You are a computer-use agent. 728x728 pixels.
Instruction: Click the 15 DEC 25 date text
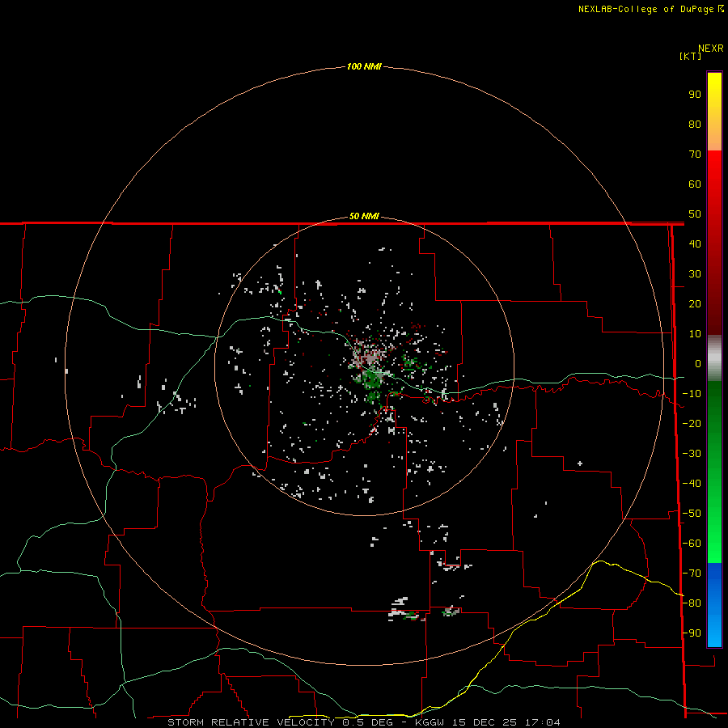(x=485, y=722)
